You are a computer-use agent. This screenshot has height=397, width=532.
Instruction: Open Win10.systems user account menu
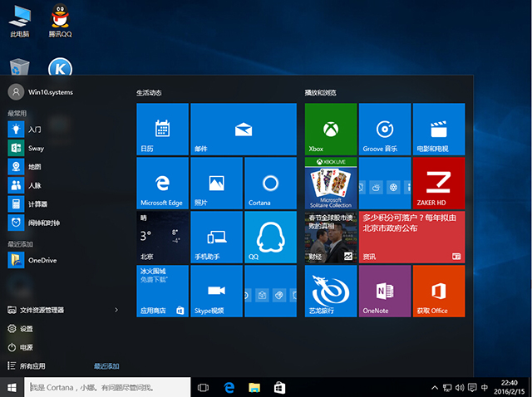point(43,91)
